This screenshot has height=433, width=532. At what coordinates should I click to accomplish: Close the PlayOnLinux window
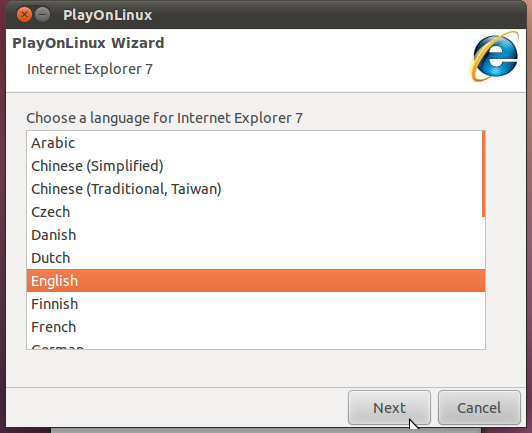click(x=24, y=15)
